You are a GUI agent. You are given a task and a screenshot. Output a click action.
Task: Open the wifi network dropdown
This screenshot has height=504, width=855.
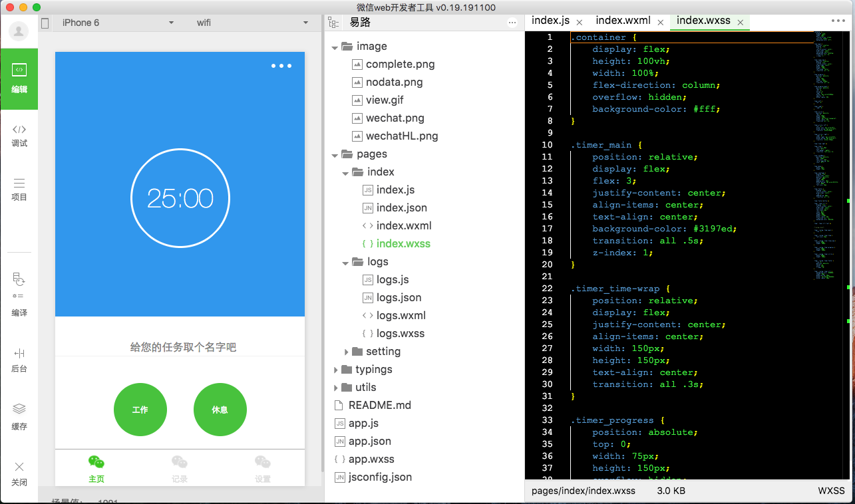coord(252,23)
